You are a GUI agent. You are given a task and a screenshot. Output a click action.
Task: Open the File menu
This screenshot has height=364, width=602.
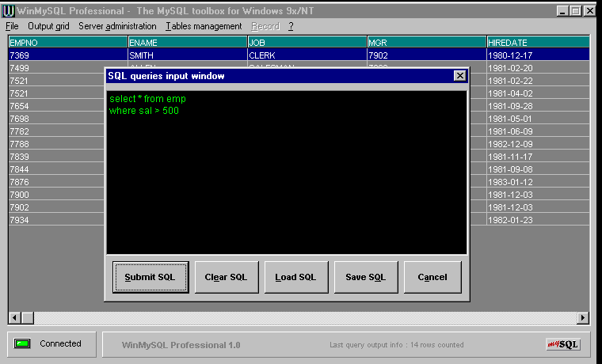12,26
